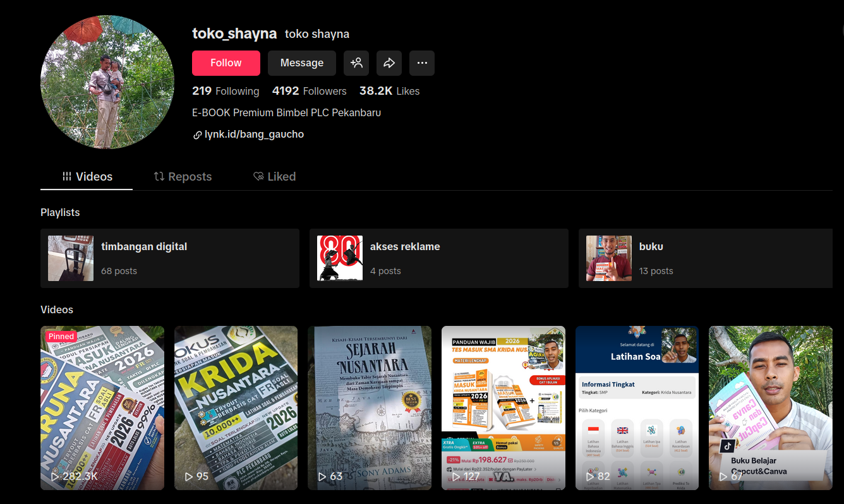Click the buku playlist cover image

pyautogui.click(x=609, y=258)
